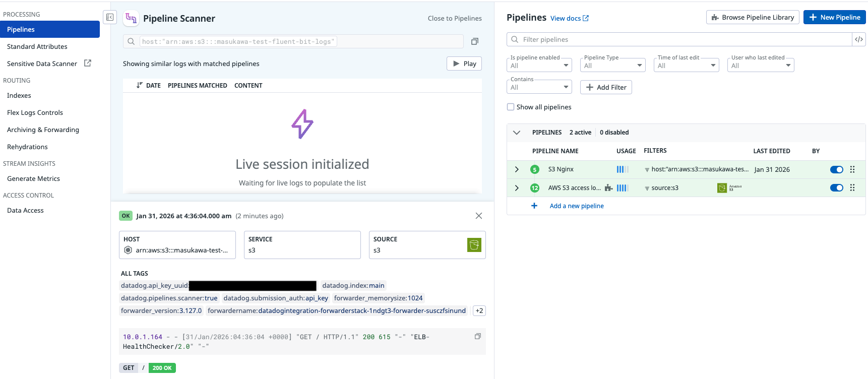868x379 pixels.
Task: Click the S3 source bucket icon
Action: click(x=474, y=245)
